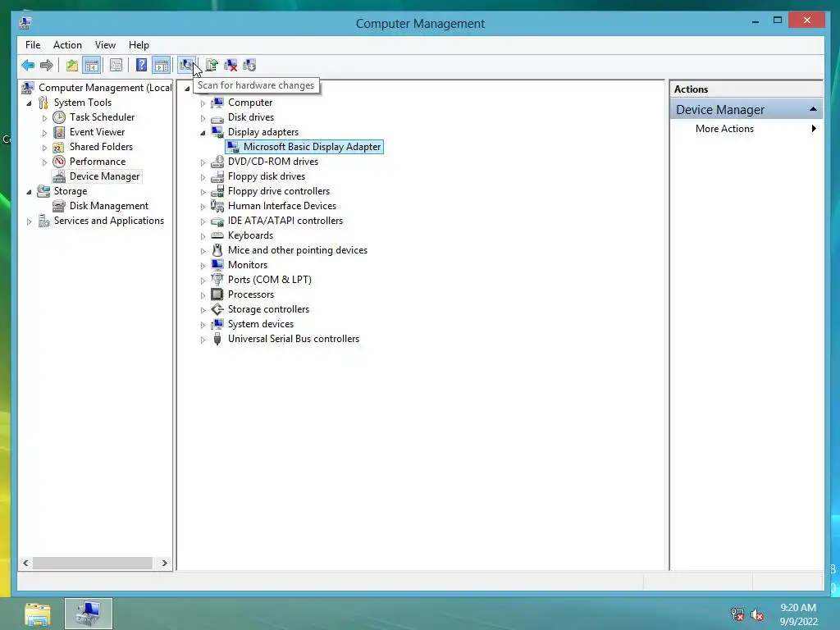Open Help via blue question mark icon
Screen dimensions: 840x630
point(141,66)
